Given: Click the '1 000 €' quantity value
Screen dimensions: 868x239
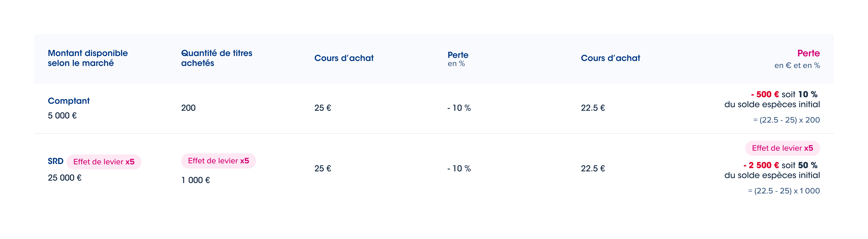Looking at the screenshot, I should point(195,180).
